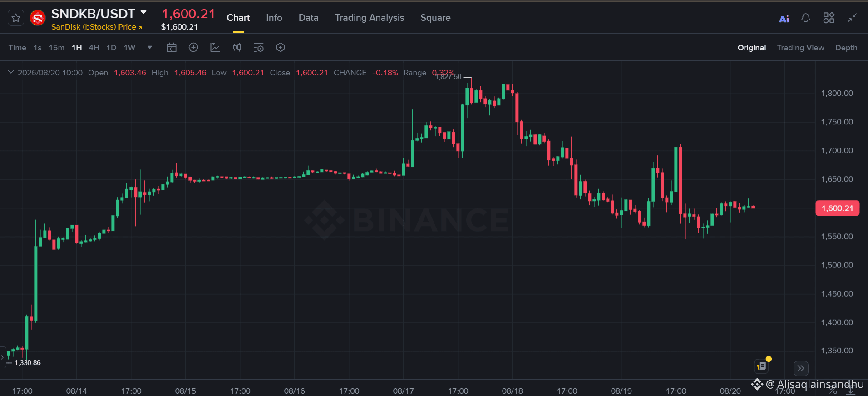Select the 1W interval

point(130,48)
